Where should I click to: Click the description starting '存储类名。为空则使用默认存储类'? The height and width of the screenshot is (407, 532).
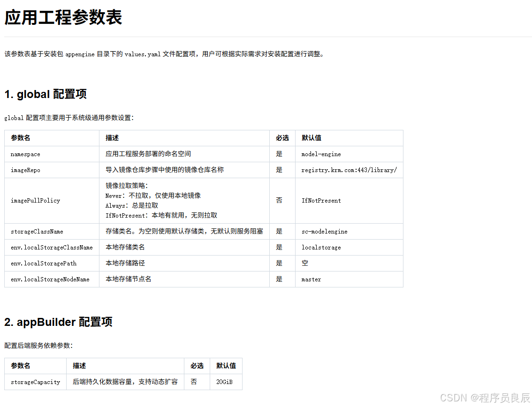pyautogui.click(x=184, y=231)
